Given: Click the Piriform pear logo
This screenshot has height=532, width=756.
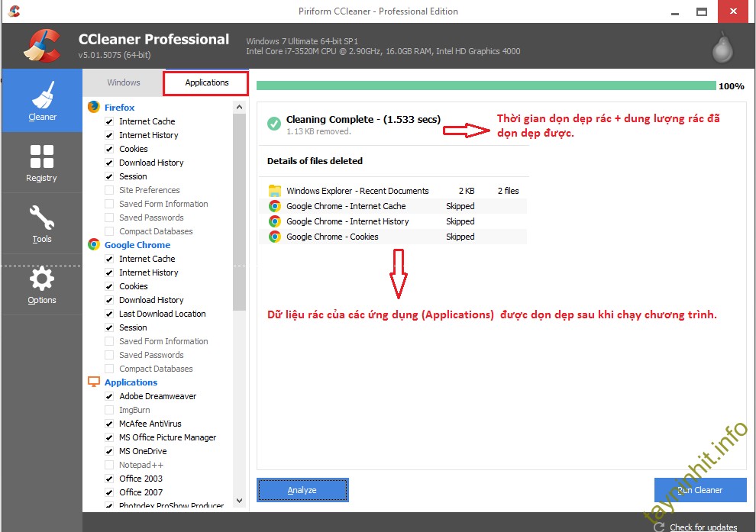Looking at the screenshot, I should [x=722, y=47].
